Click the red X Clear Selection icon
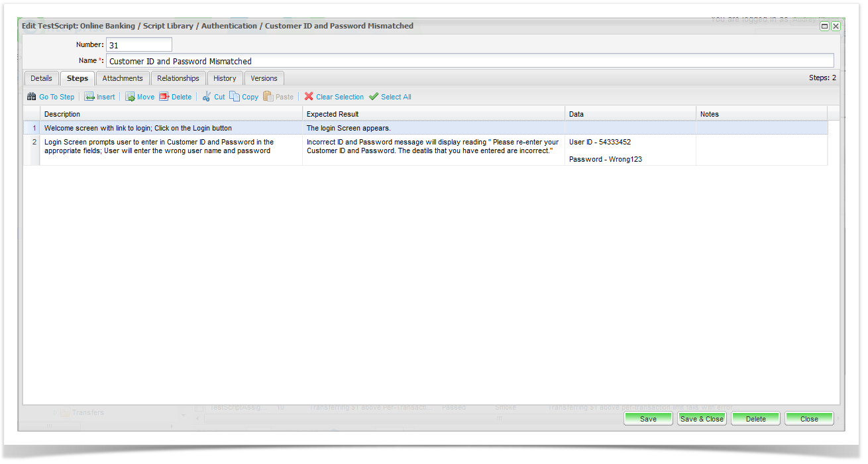This screenshot has width=868, height=464. click(x=309, y=97)
